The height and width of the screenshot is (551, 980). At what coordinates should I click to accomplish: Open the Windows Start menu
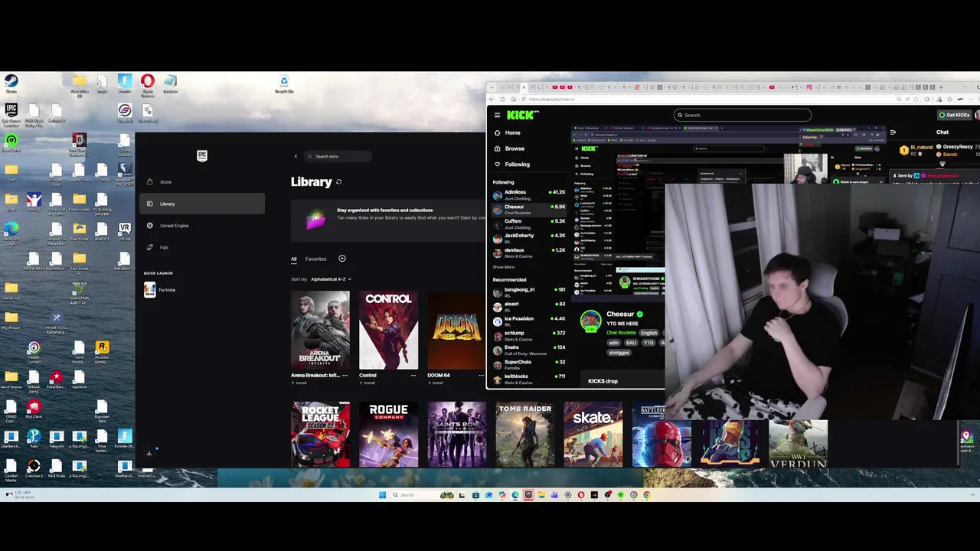coord(382,495)
